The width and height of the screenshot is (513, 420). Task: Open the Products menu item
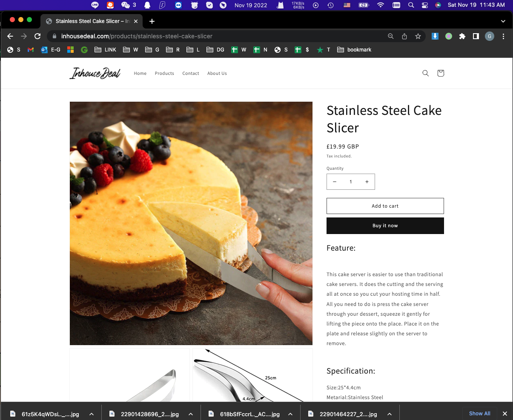(164, 73)
